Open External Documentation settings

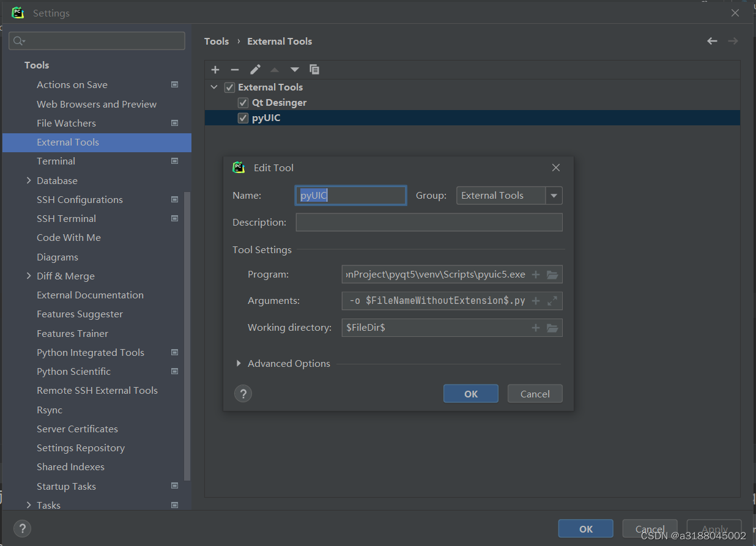pyautogui.click(x=90, y=295)
